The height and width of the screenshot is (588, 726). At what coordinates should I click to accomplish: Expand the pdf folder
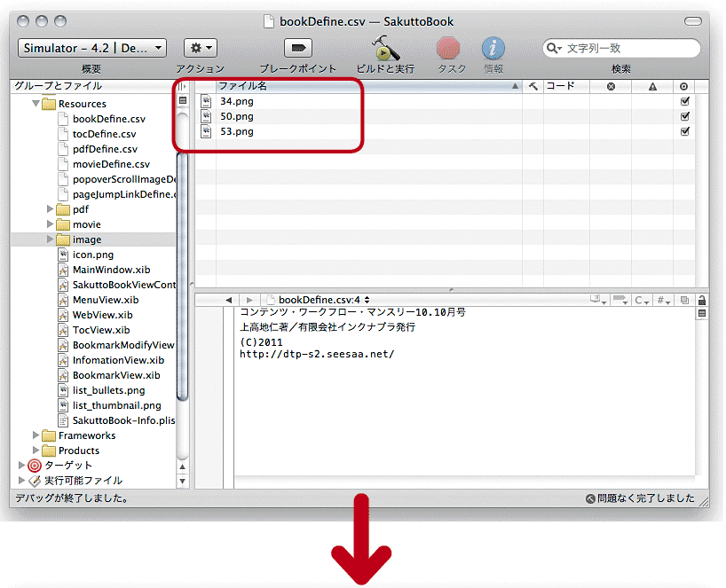[50, 209]
